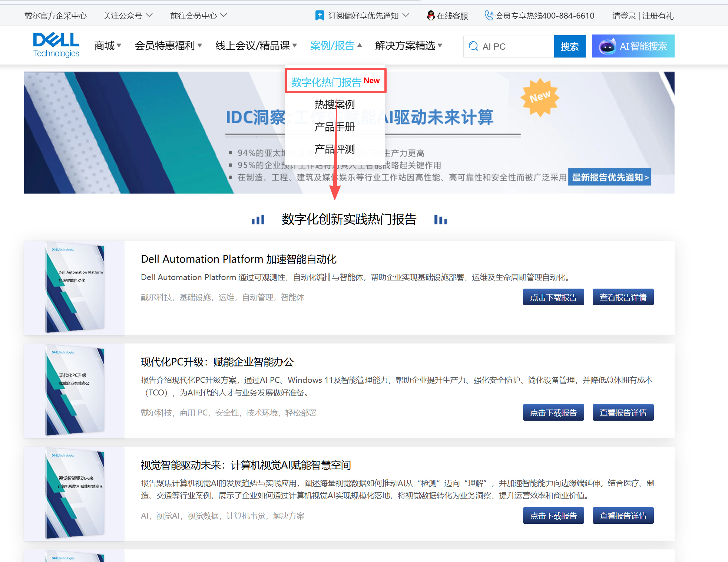View 现代化PC升级 report details
This screenshot has height=562, width=728.
coord(623,413)
